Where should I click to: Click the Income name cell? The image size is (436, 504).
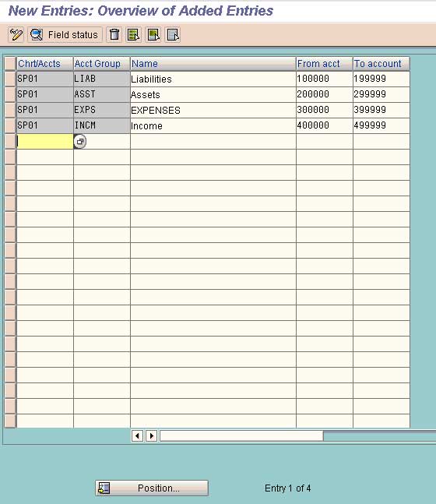tap(213, 125)
